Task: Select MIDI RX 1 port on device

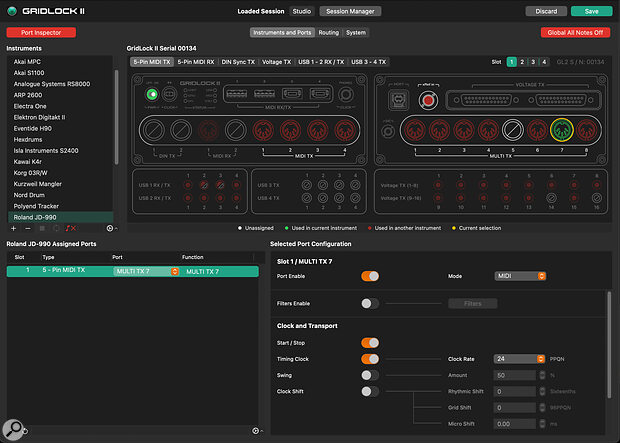Action: pyautogui.click(x=208, y=130)
